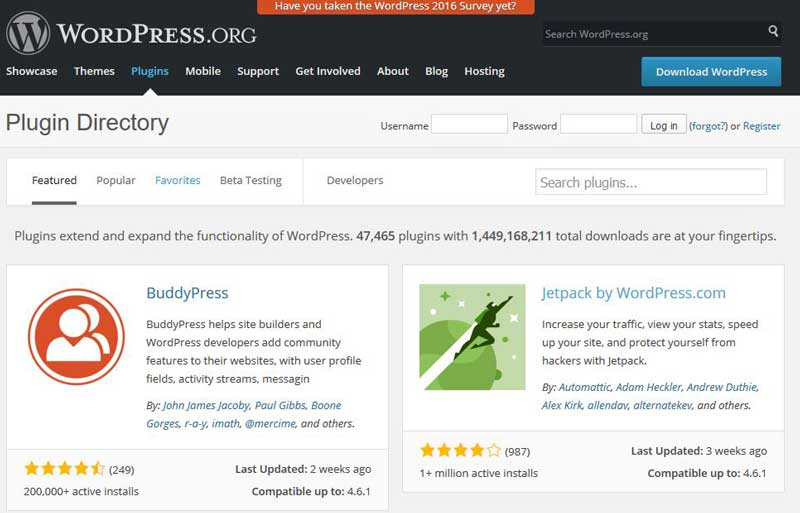Open author allendav link

[x=608, y=405]
